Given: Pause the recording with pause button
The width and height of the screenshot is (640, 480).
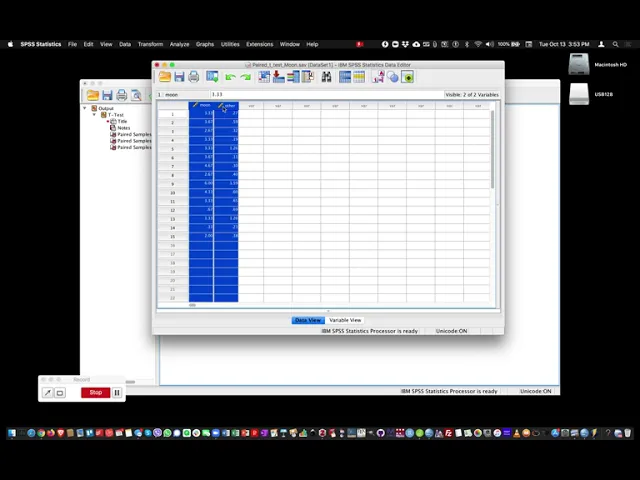Looking at the screenshot, I should pos(117,393).
